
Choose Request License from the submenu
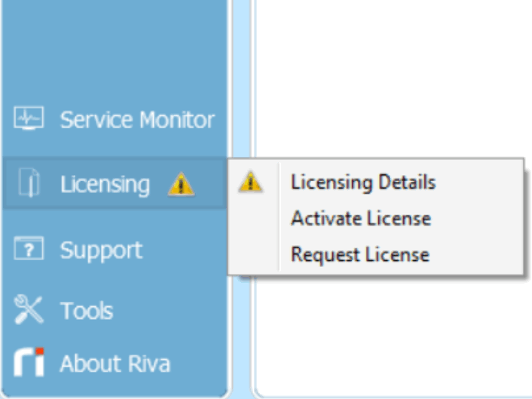click(x=360, y=255)
